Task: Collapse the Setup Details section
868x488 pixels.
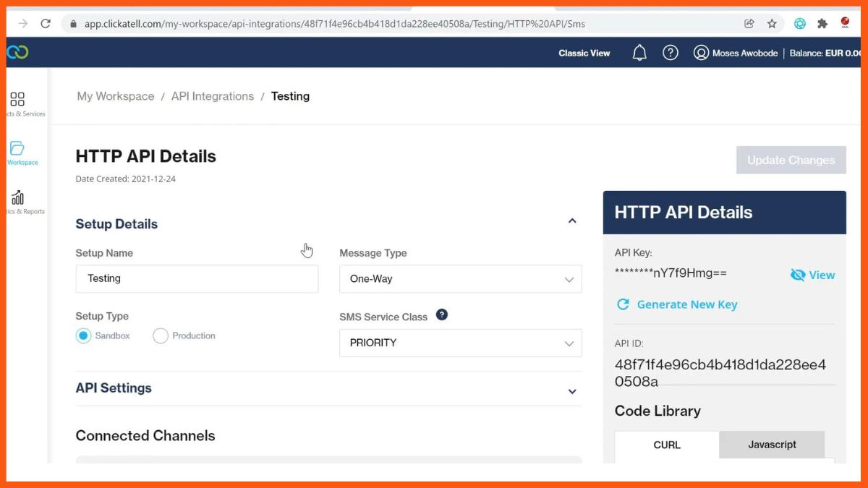Action: (572, 221)
